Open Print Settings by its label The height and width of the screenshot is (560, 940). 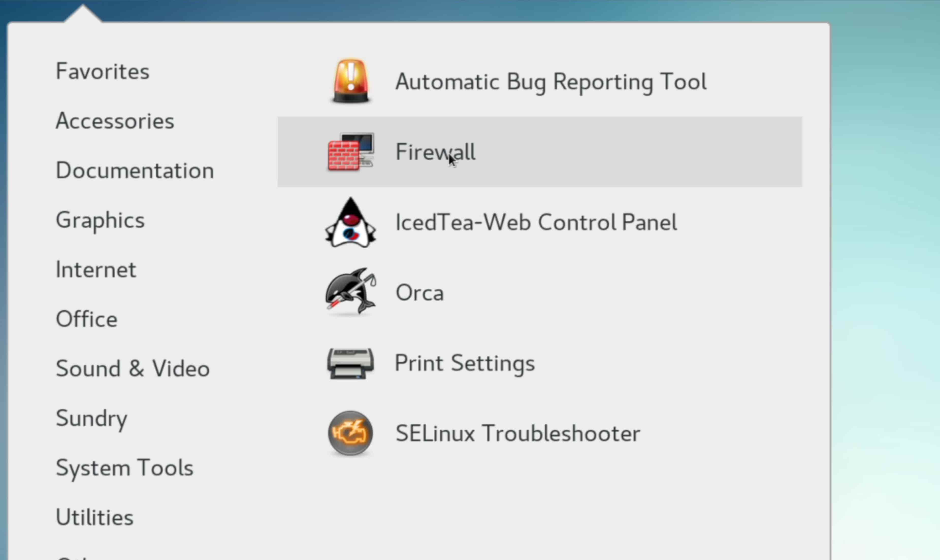coord(465,364)
